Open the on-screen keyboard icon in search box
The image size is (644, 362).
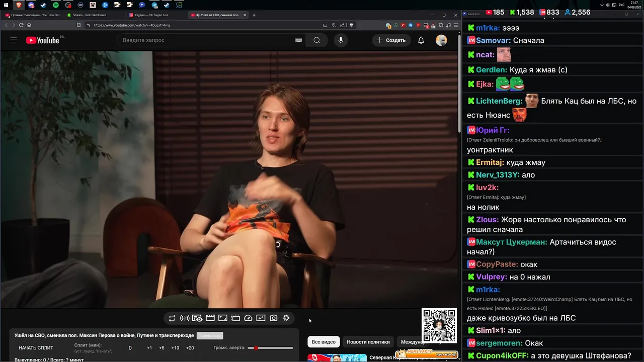point(298,40)
